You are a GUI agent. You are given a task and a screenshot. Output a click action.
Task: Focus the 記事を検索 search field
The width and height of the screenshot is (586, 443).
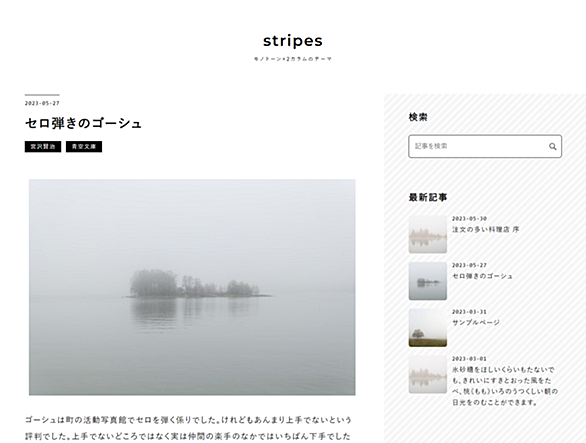(x=485, y=146)
